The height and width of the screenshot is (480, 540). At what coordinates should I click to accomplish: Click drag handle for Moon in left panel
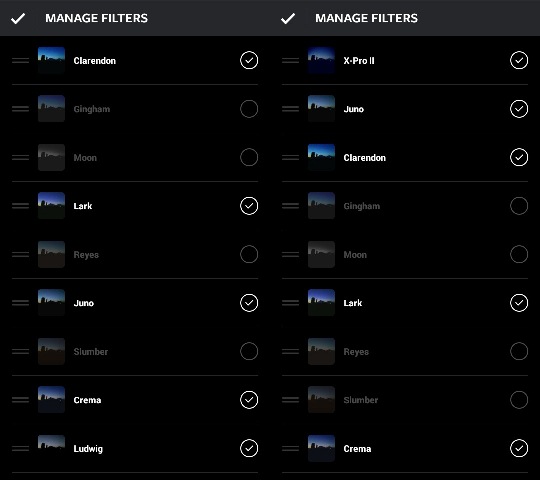point(20,158)
